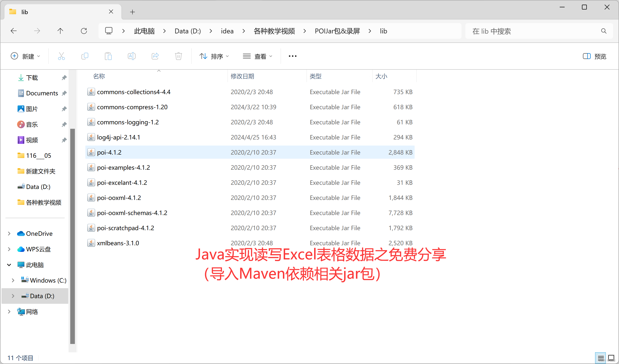Viewport: 619px width, 364px height.
Task: Click the Cut icon in the toolbar
Action: (x=61, y=56)
